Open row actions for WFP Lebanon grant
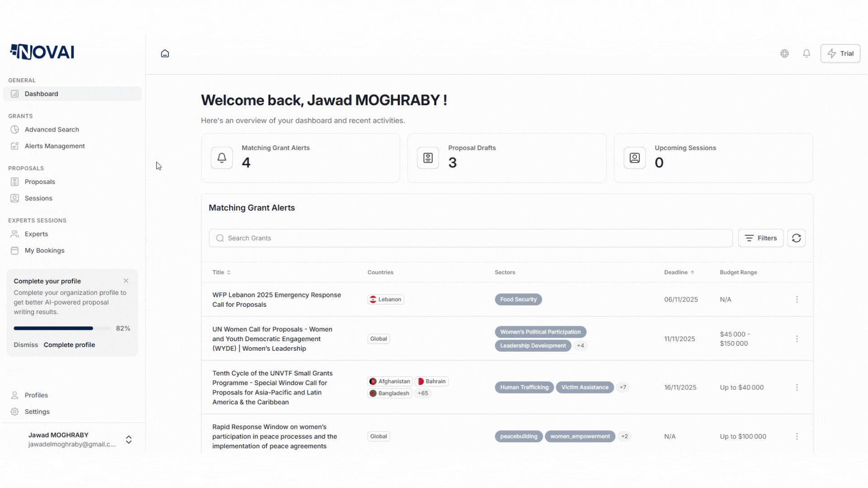Viewport: 868px width, 488px height. point(797,300)
